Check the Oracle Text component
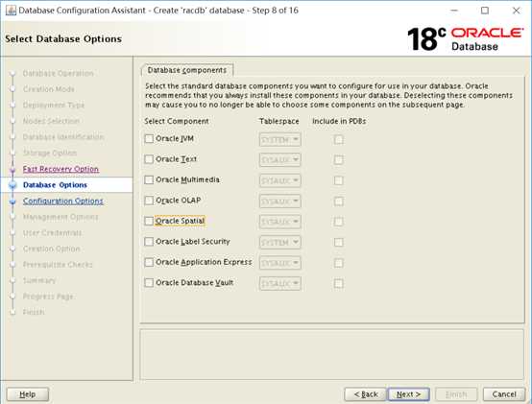The image size is (532, 404). click(149, 159)
